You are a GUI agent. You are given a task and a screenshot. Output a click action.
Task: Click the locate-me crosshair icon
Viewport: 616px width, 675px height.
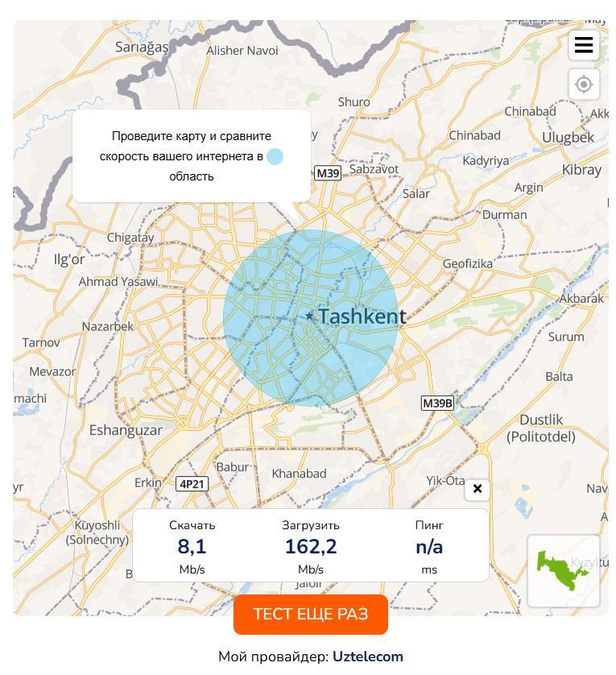click(x=584, y=84)
